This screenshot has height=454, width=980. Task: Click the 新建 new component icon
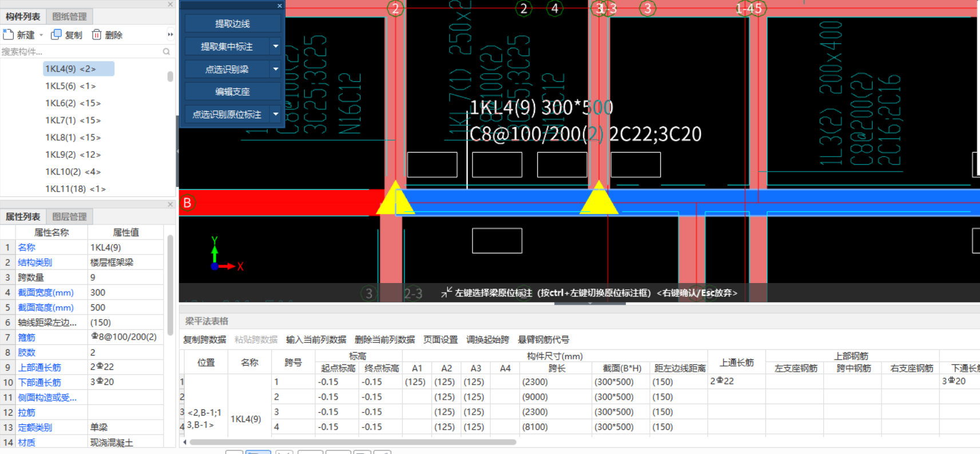(9, 35)
